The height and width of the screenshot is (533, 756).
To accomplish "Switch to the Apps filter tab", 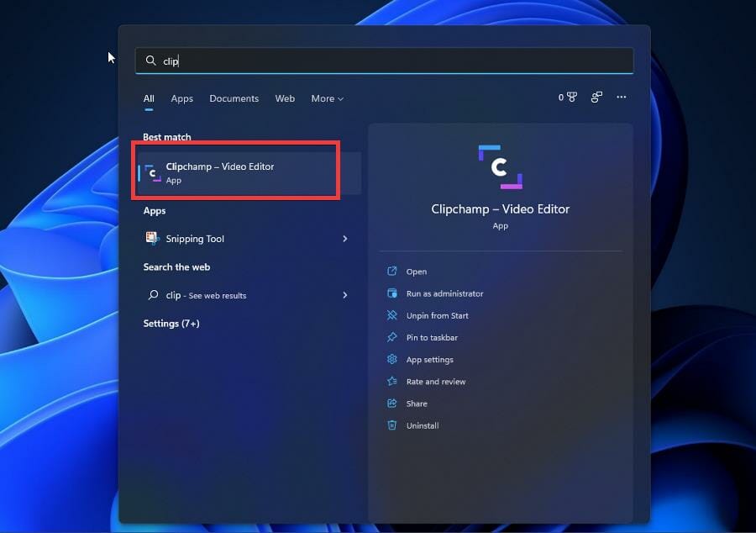I will click(x=181, y=98).
